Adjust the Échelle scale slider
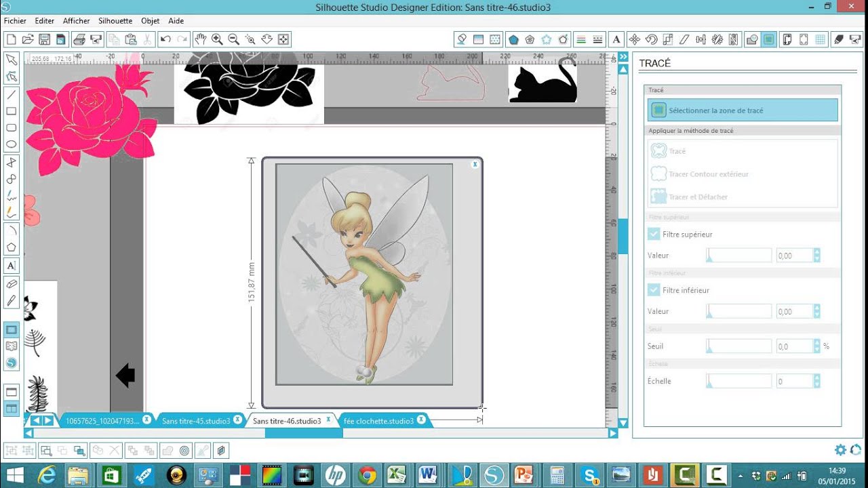Image resolution: width=868 pixels, height=488 pixels. pyautogui.click(x=738, y=382)
